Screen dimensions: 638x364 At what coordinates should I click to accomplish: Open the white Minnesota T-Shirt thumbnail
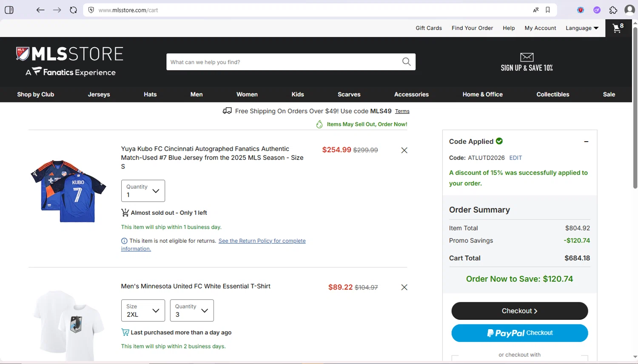68,325
